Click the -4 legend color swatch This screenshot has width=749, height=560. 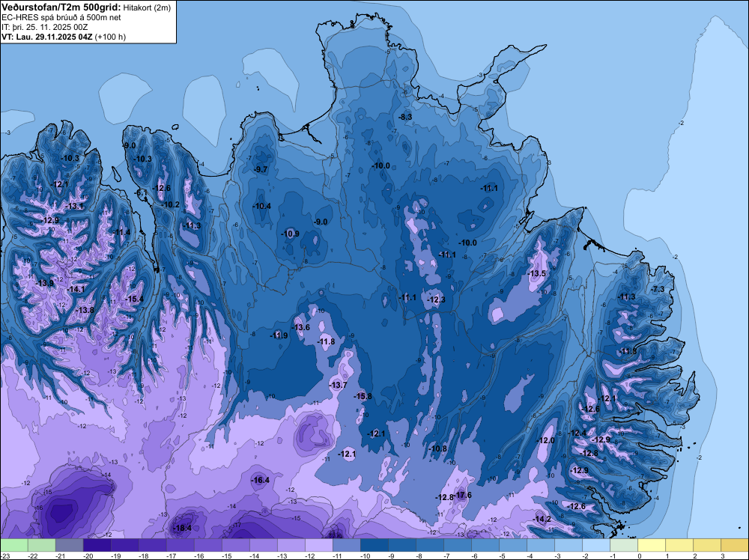coord(540,545)
